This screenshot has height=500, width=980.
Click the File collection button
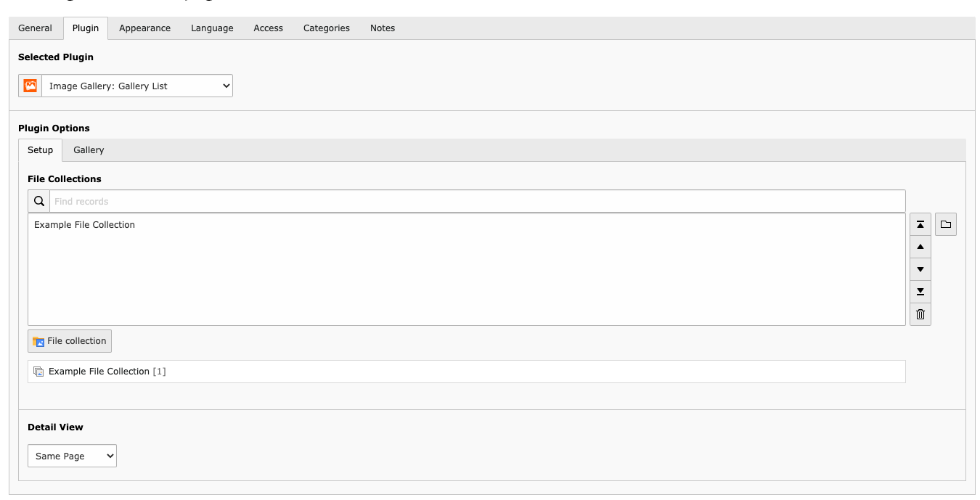(70, 341)
